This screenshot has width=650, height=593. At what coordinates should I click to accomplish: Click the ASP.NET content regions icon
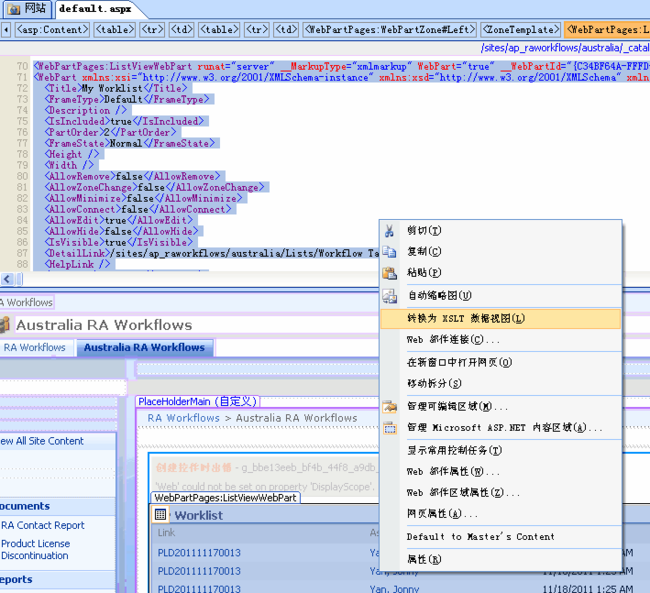[389, 428]
